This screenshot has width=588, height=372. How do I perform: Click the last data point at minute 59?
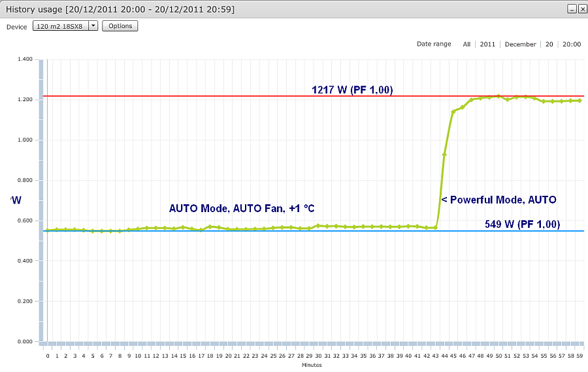tap(580, 101)
